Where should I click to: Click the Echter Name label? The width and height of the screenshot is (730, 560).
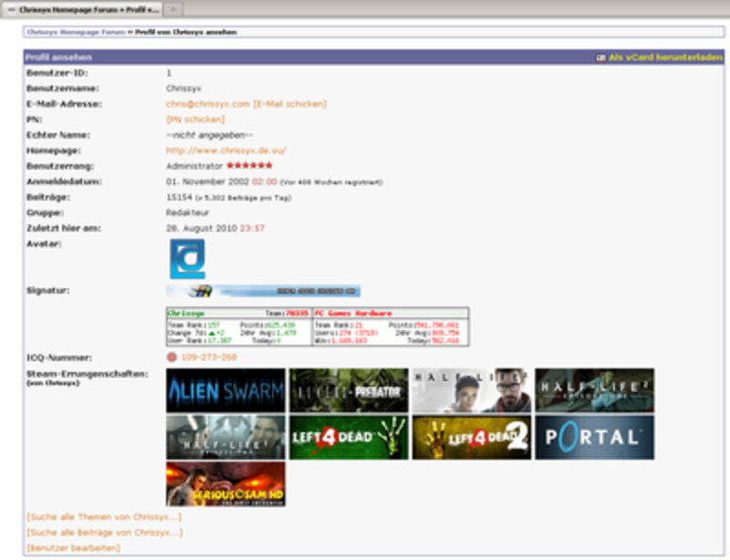pos(58,135)
